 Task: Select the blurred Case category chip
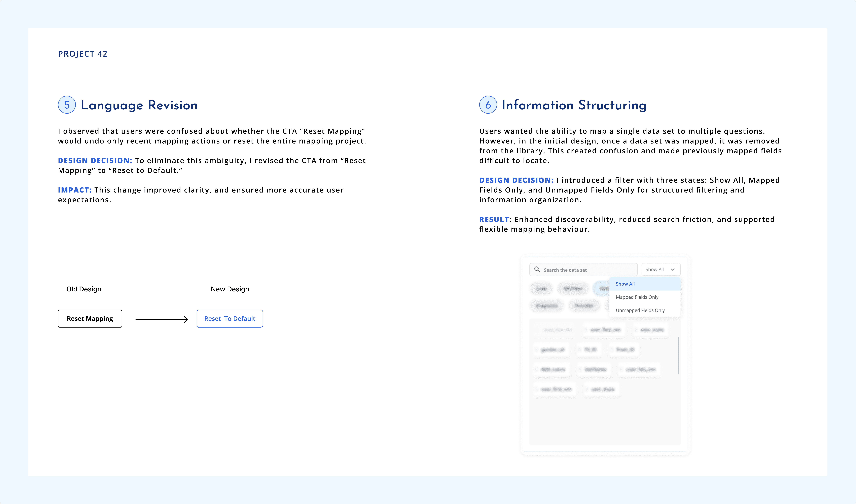tap(541, 289)
